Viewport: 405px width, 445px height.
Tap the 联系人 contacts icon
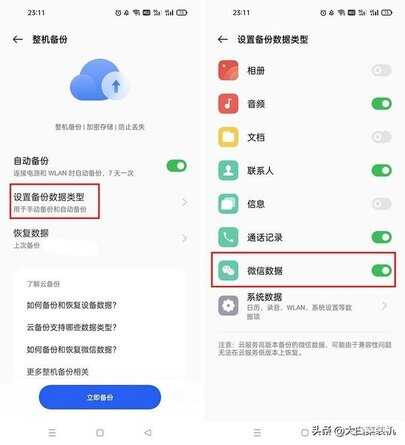coord(228,170)
